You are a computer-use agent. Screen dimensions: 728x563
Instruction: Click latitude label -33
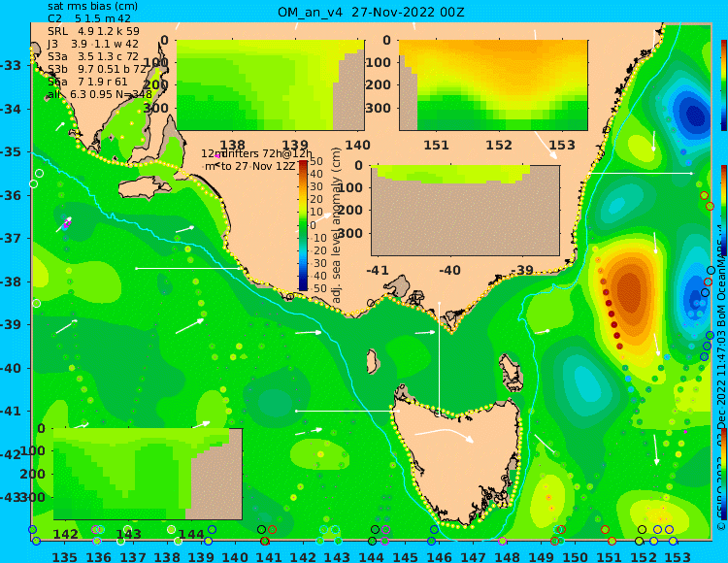(x=11, y=65)
